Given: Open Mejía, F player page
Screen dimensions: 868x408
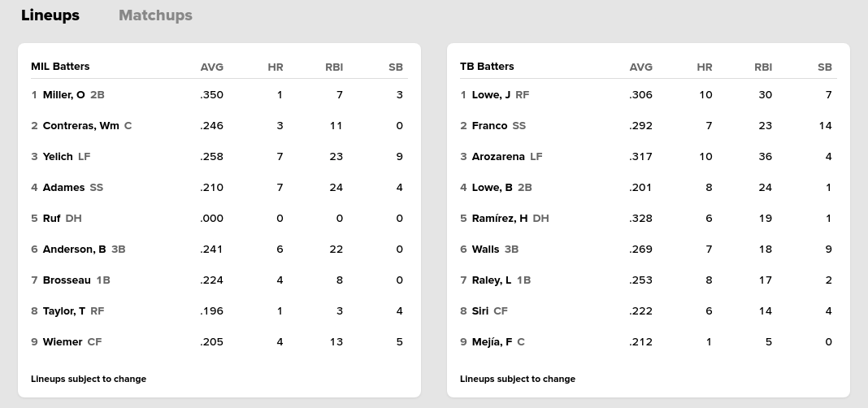Looking at the screenshot, I should coord(492,342).
